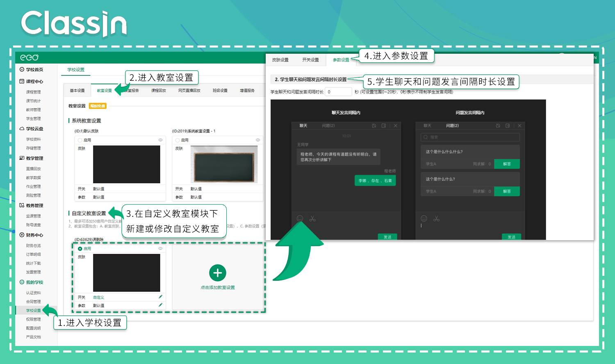Click the green plus add-classroom icon
The image size is (615, 364).
pos(218,273)
